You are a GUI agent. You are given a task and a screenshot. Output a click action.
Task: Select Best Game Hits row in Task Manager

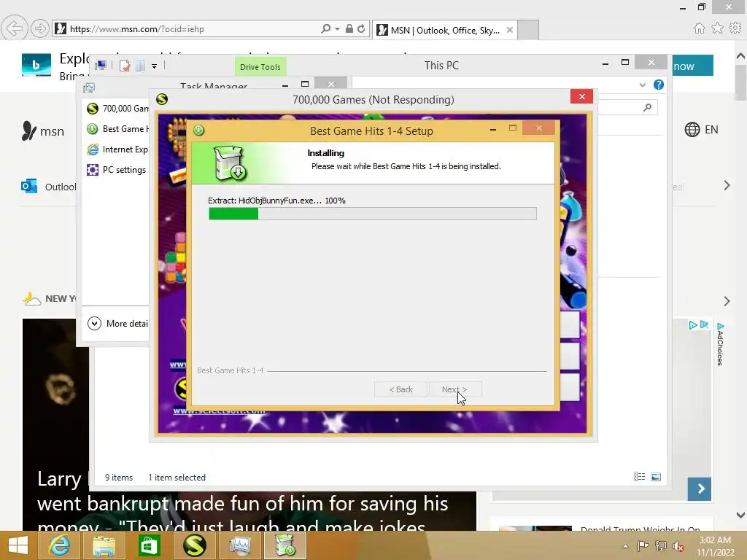tap(116, 128)
